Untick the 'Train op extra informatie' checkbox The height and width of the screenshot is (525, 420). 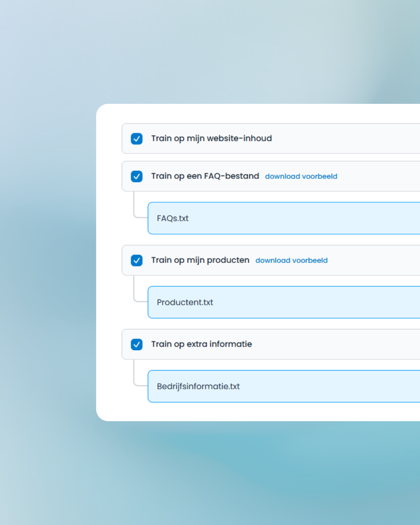pos(136,345)
